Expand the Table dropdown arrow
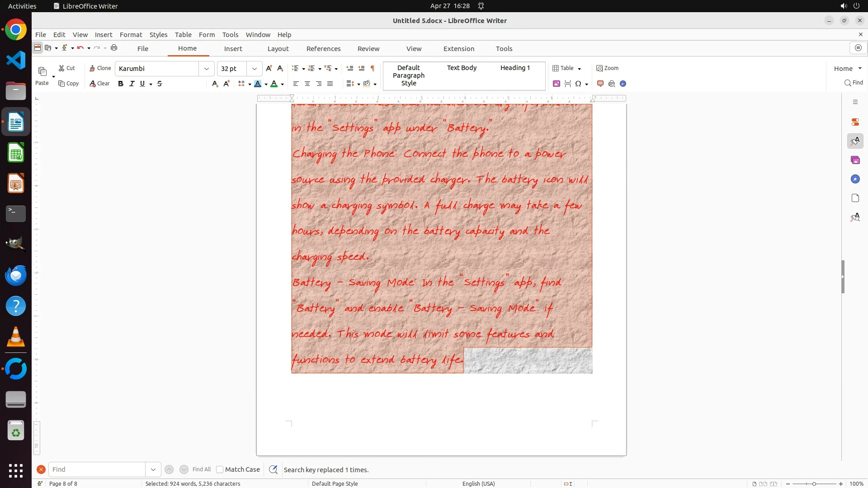Viewport: 868px width, 488px height. 579,69
